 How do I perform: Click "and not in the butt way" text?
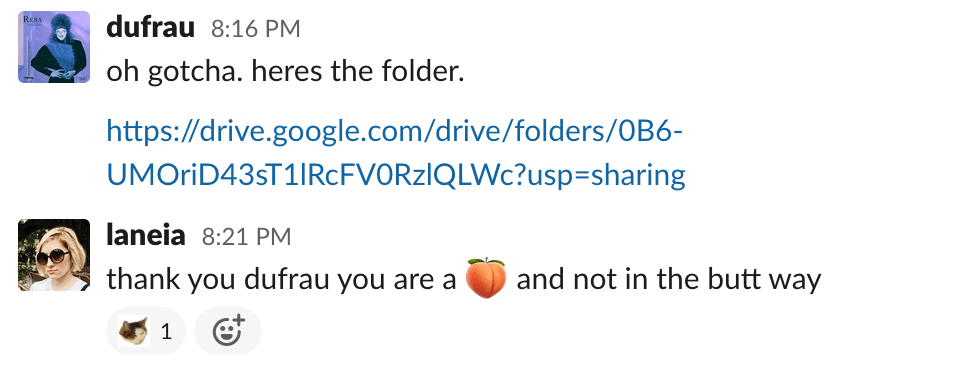coord(668,280)
